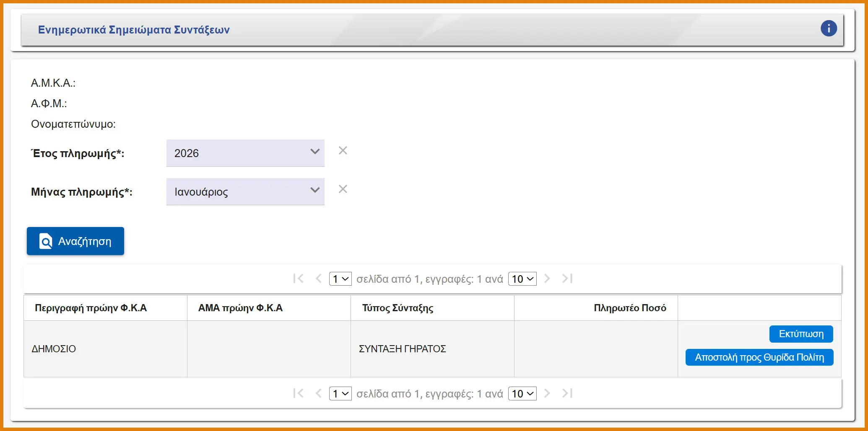
Task: Open the Έτος πληρωμής dropdown showing 2026
Action: coord(245,153)
